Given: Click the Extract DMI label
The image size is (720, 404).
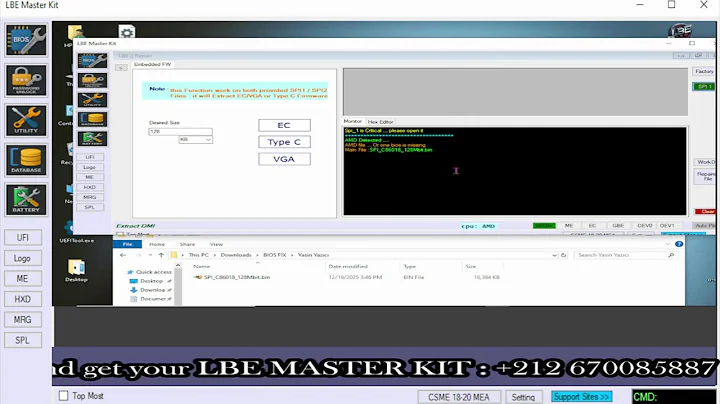Looking at the screenshot, I should pyautogui.click(x=135, y=226).
